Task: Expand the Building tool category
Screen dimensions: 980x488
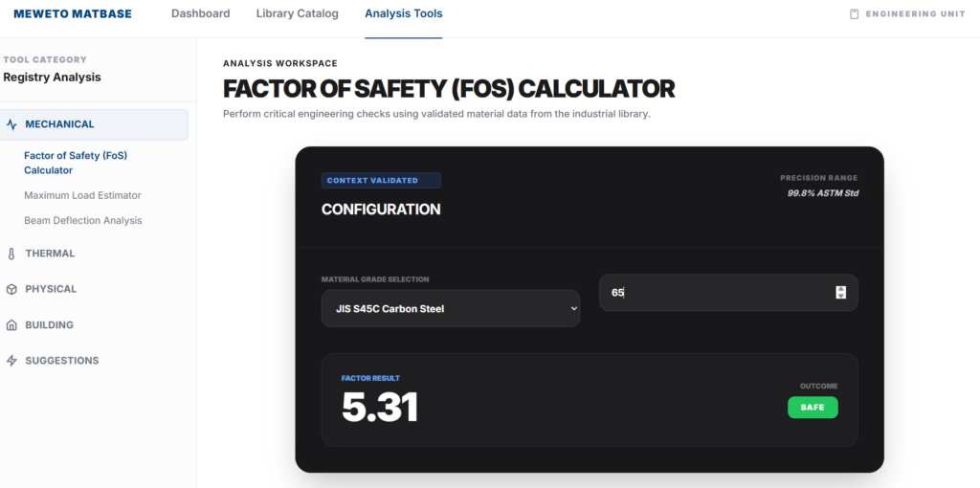Action: 49,325
